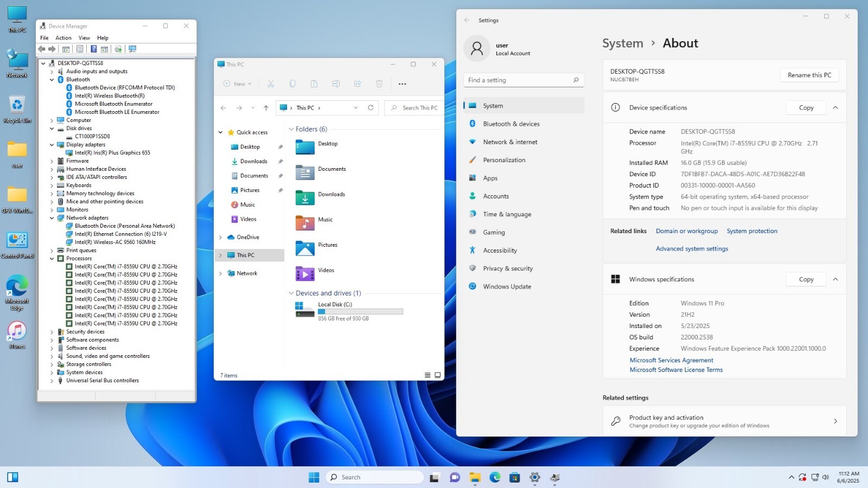
Task: Open the View menu in Device Manager
Action: click(84, 38)
